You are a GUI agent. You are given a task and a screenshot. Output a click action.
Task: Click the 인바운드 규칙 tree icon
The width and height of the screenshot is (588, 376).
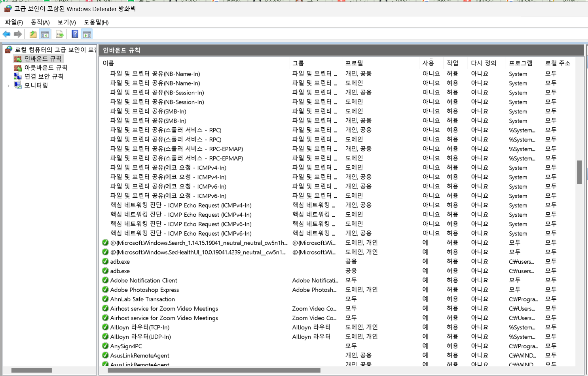coord(18,59)
